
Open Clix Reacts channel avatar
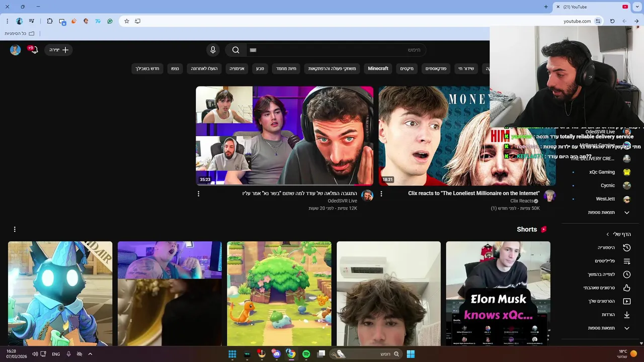click(549, 196)
